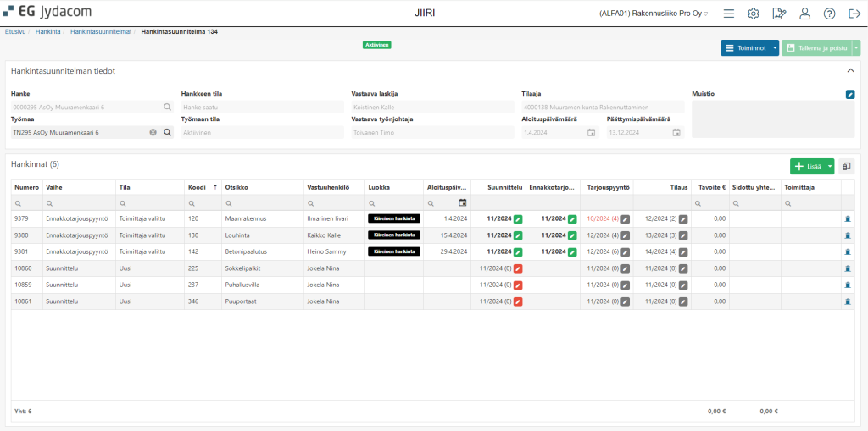Go to Hankinta breadcrumb link
The image size is (868, 431).
47,32
